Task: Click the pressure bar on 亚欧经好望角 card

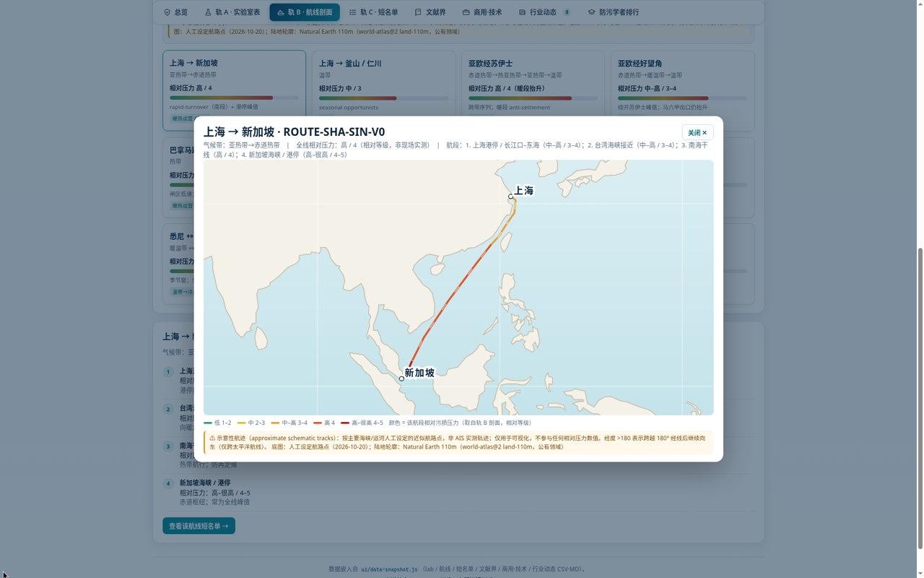Action: [682, 98]
